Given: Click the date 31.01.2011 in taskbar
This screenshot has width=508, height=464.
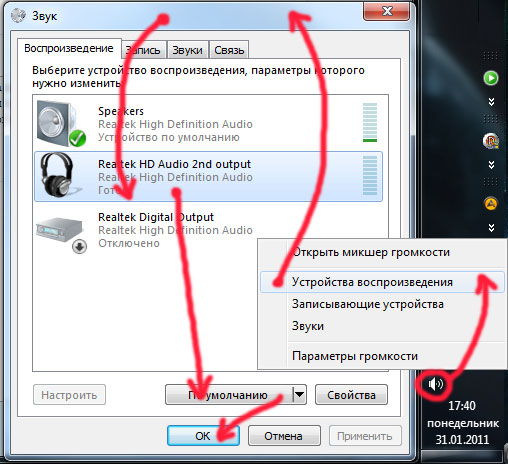Looking at the screenshot, I should [x=462, y=439].
